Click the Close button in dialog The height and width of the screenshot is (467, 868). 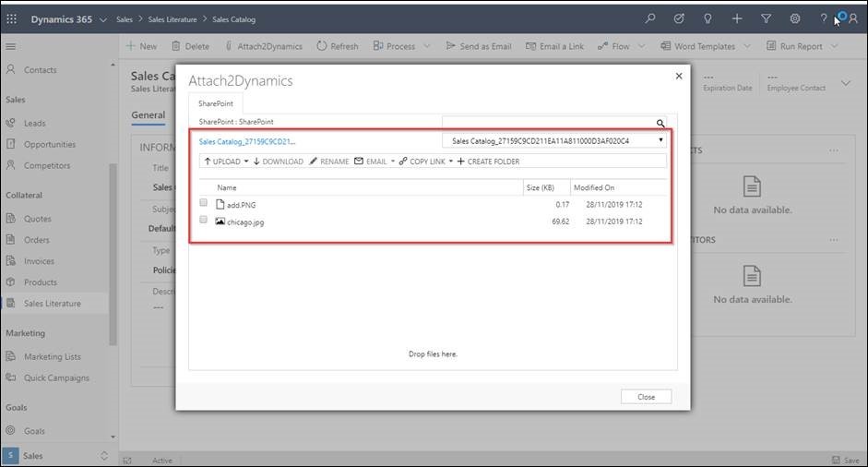point(646,397)
